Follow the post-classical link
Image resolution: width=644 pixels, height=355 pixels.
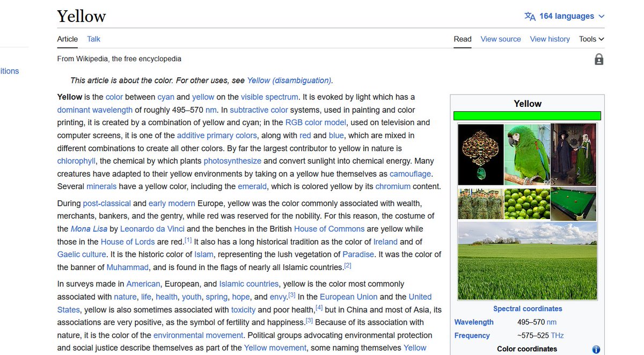[107, 204]
